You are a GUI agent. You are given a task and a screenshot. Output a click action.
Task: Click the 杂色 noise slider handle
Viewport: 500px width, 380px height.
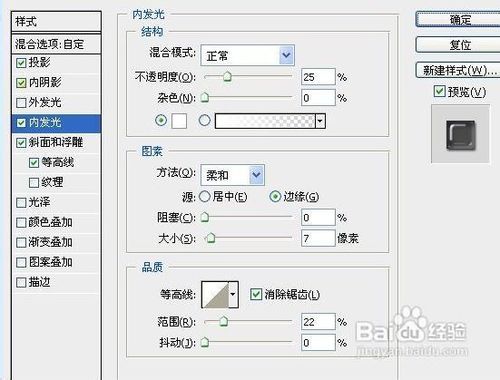click(x=205, y=97)
